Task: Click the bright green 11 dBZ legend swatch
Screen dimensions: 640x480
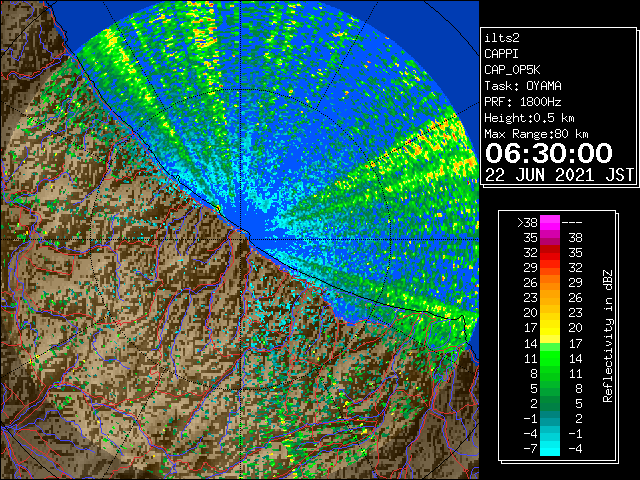Action: point(550,358)
